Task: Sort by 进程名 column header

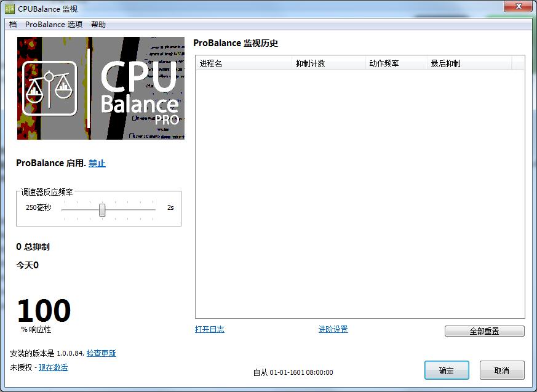Action: click(x=244, y=63)
